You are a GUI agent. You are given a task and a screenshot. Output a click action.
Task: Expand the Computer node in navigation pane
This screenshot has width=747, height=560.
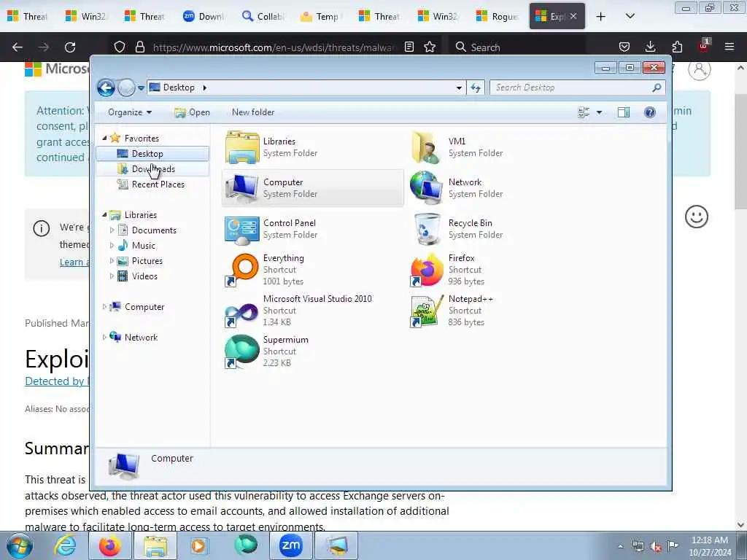[x=104, y=307]
